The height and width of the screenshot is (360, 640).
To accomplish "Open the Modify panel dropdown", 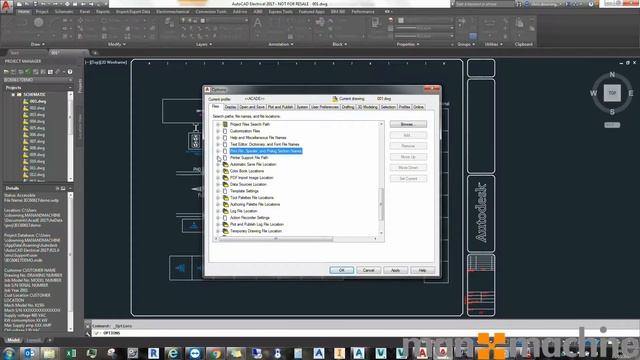I will pyautogui.click(x=117, y=44).
